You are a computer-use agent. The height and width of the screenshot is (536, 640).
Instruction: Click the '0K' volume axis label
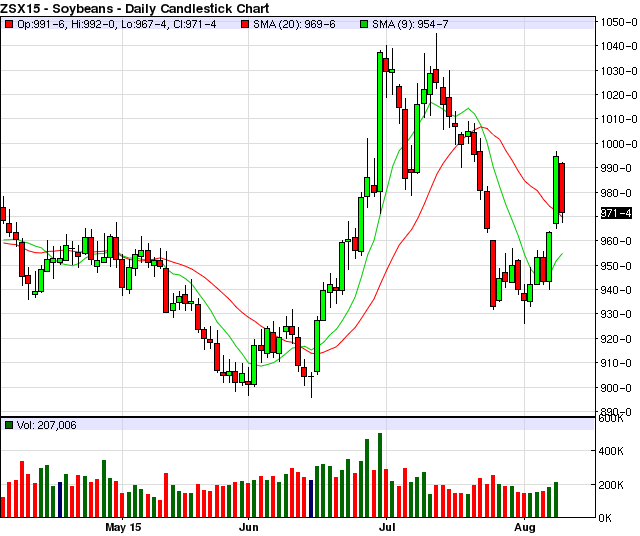pyautogui.click(x=605, y=518)
